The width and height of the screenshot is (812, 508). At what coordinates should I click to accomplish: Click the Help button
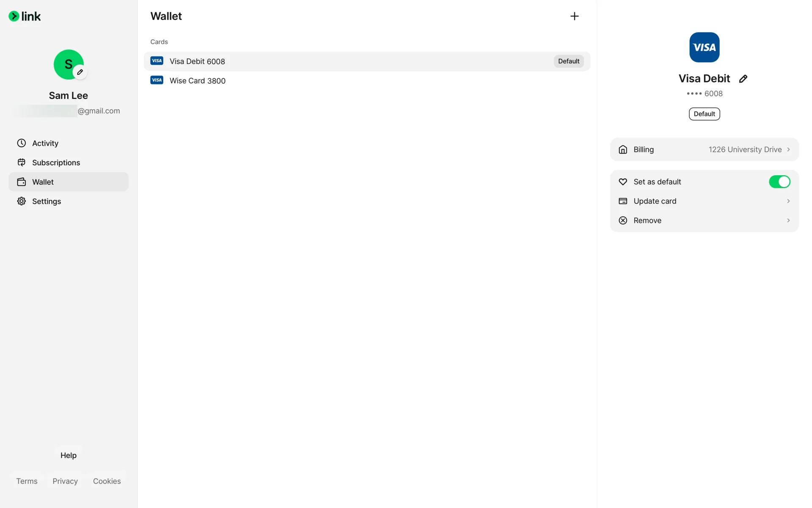coord(69,455)
